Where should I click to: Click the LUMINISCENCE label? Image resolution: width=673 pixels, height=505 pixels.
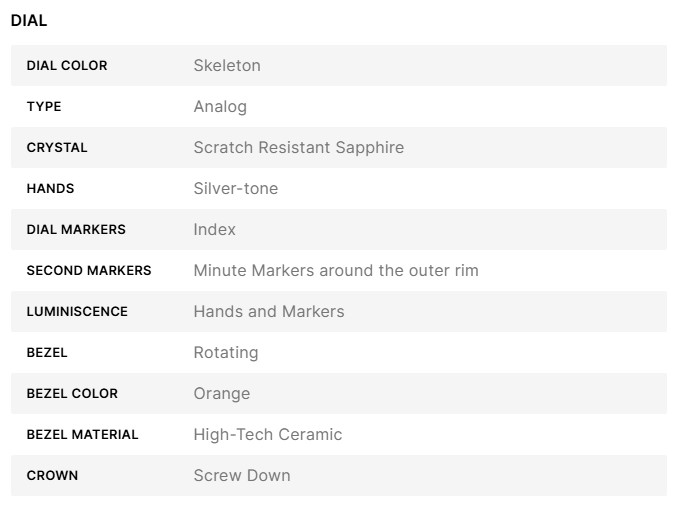pos(77,312)
